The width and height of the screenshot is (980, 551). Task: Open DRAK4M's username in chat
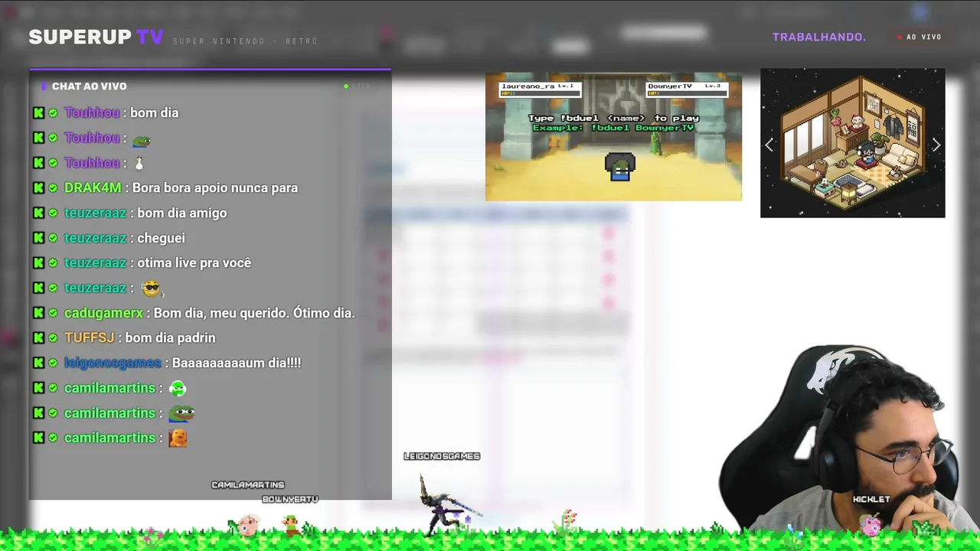tap(93, 187)
